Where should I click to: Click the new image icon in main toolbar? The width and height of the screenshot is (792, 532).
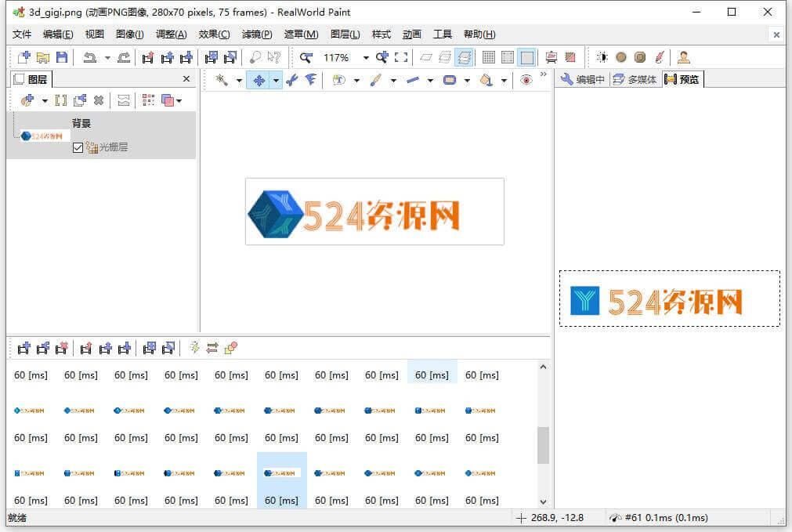pyautogui.click(x=24, y=57)
